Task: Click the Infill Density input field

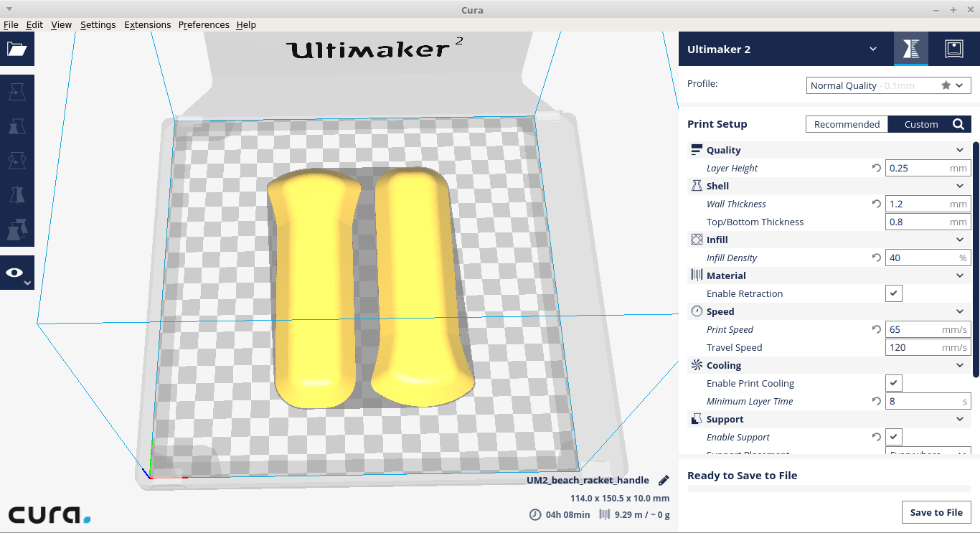Action: pos(928,258)
